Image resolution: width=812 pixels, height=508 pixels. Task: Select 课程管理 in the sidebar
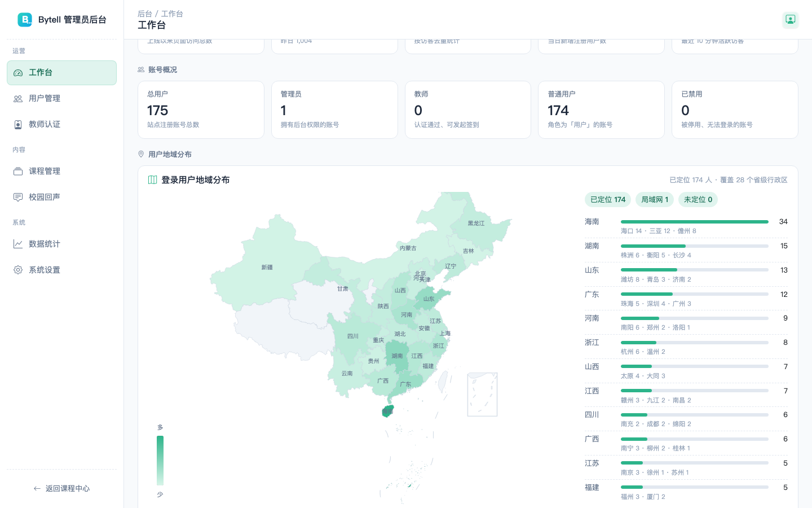pyautogui.click(x=62, y=172)
